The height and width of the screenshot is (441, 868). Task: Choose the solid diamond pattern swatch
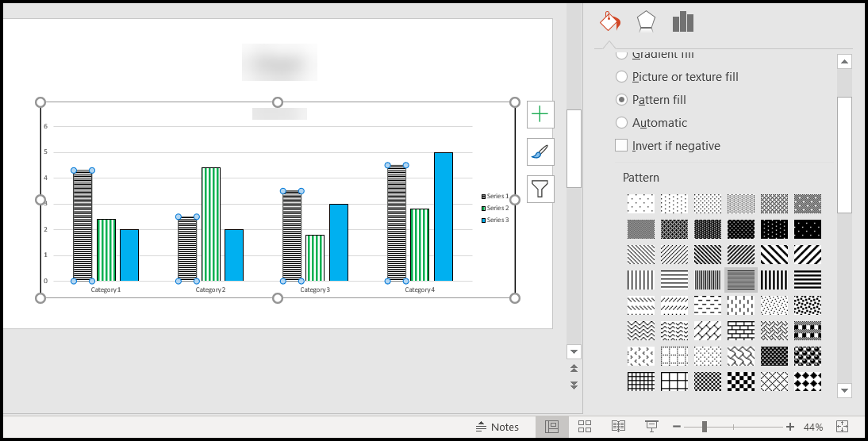pos(807,382)
